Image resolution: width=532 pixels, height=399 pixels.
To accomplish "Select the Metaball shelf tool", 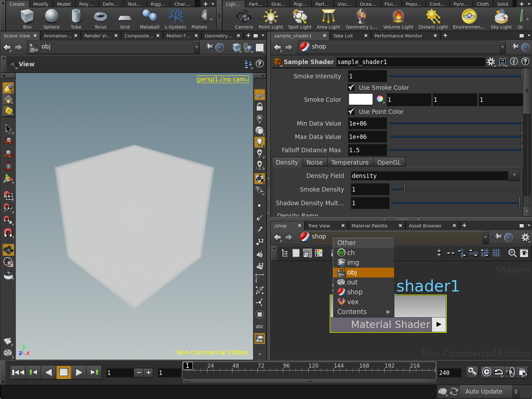I will 149,19.
